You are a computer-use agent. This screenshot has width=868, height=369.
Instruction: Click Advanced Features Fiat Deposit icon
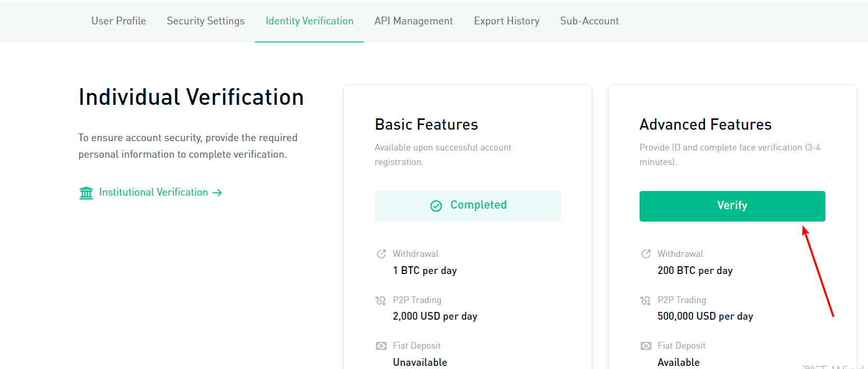(646, 346)
